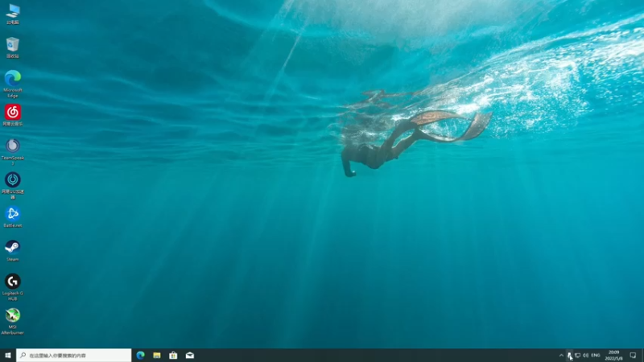This screenshot has width=644, height=362.
Task: Select the Battle.net desktop shortcut
Action: (x=13, y=216)
